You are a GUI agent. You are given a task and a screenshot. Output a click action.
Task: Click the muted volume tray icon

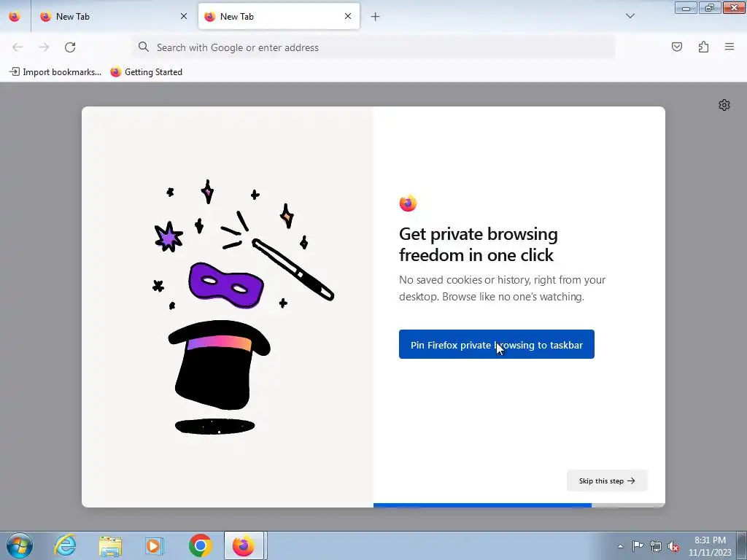point(673,546)
